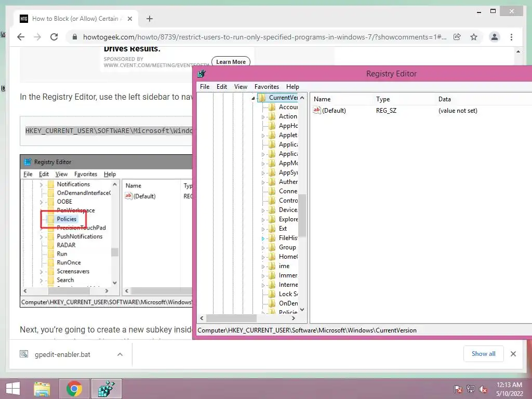Click the page scrollbar up arrow
The image size is (532, 399).
[x=518, y=51]
